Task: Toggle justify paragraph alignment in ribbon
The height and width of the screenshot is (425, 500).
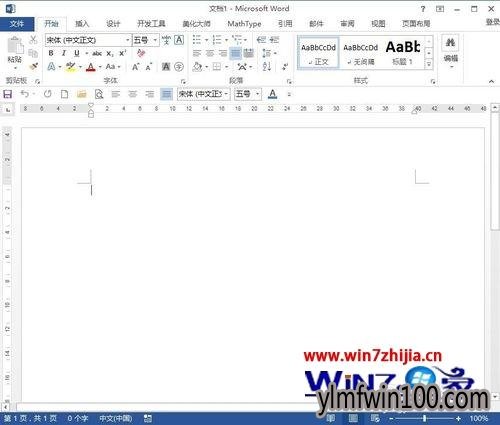Action: pos(235,53)
